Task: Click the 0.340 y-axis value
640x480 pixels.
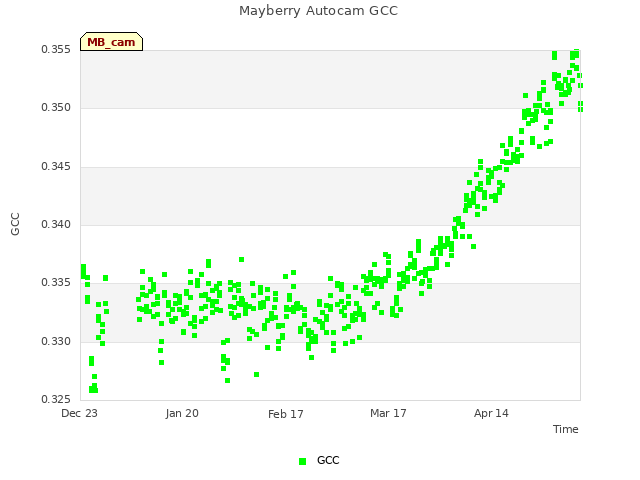Action: pos(56,224)
